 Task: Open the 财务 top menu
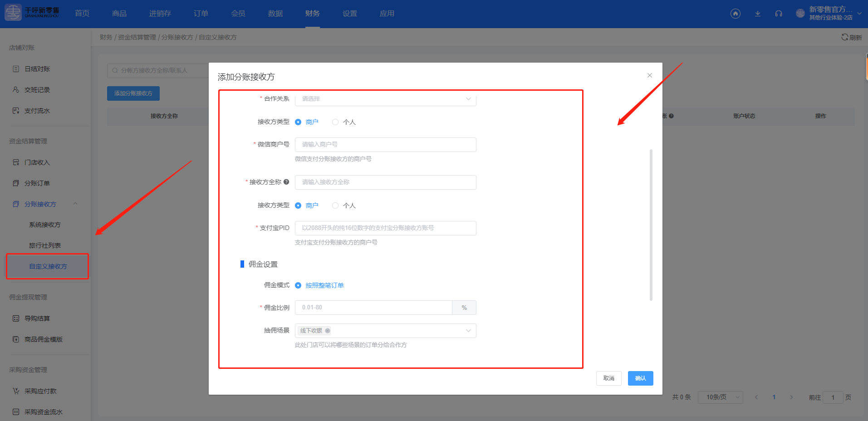(x=312, y=14)
